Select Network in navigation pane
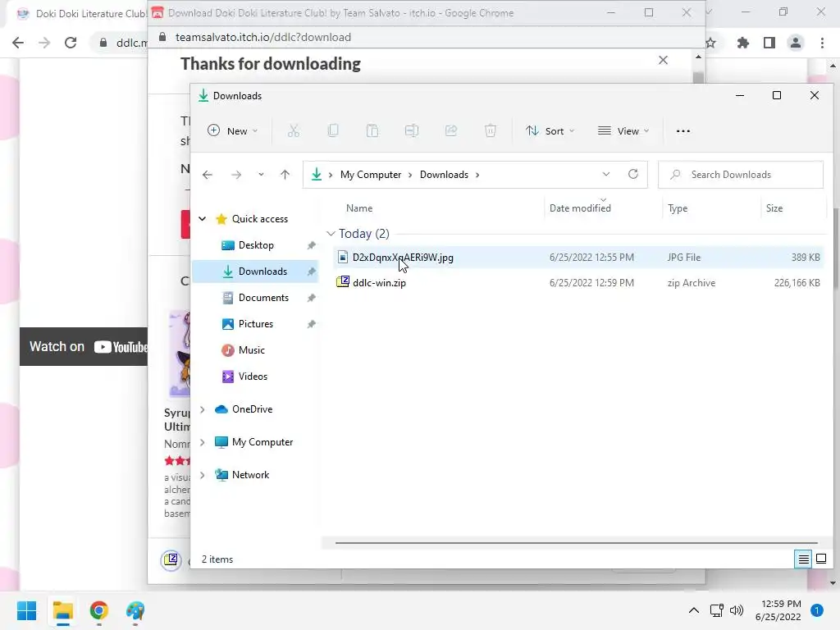 pyautogui.click(x=250, y=475)
